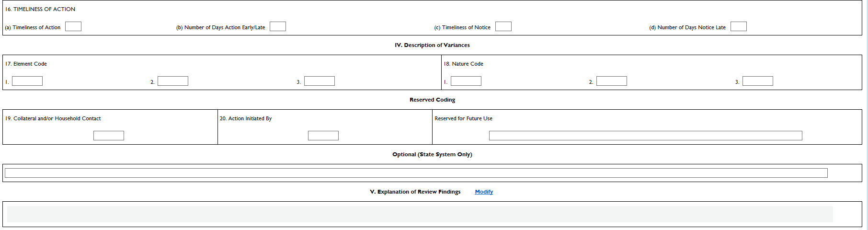Viewport: 868px width, 230px height.
Task: Click the Reserved Coding section heading
Action: point(432,100)
